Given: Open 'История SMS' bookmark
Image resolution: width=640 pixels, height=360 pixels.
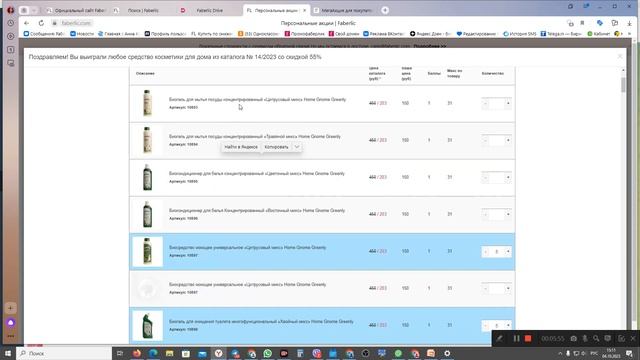Looking at the screenshot, I should click(520, 34).
